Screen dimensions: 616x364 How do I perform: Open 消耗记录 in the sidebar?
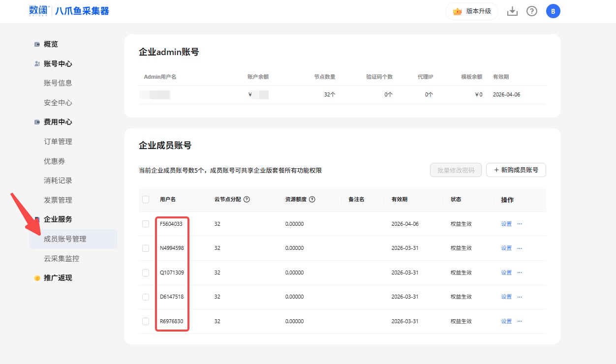pyautogui.click(x=58, y=181)
